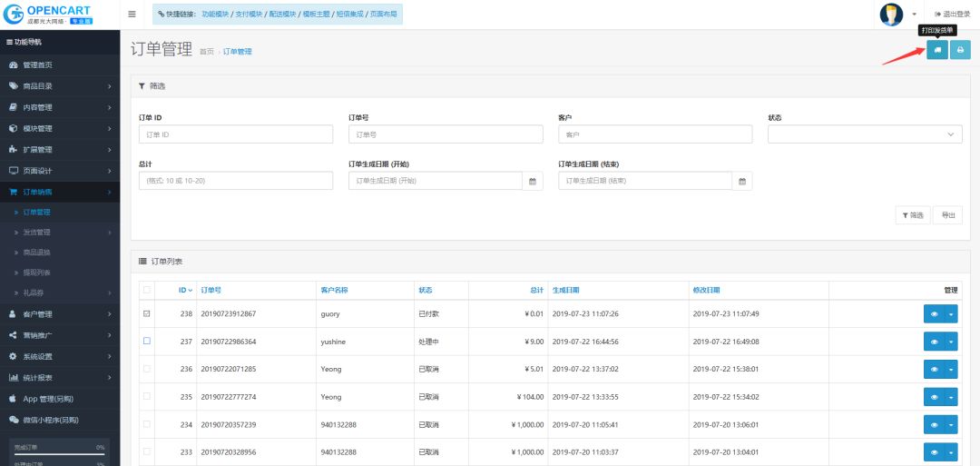Image resolution: width=980 pixels, height=466 pixels.
Task: Click quick link 配送模块
Action: (282, 14)
